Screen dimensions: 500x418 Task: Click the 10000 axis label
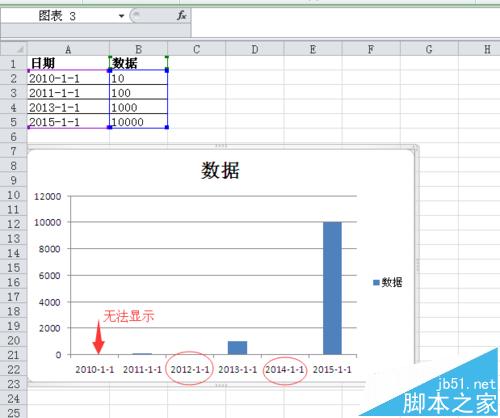coord(48,222)
